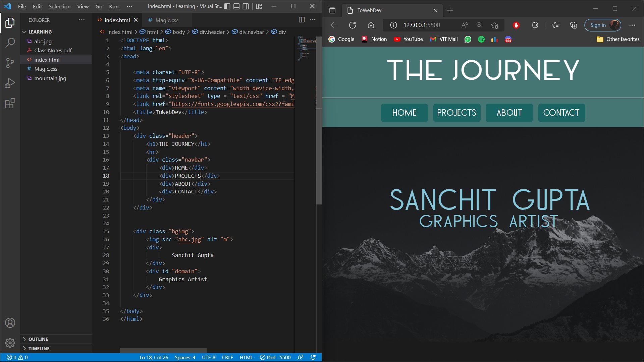Toggle Primary Side Bar layout icon

click(x=227, y=6)
